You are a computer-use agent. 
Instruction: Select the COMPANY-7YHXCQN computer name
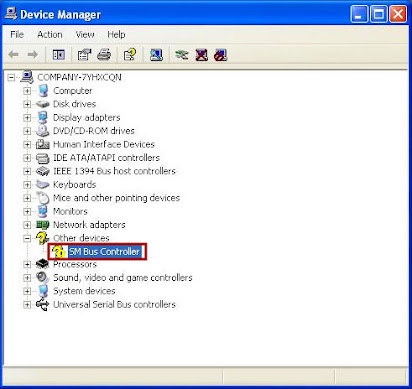(79, 77)
